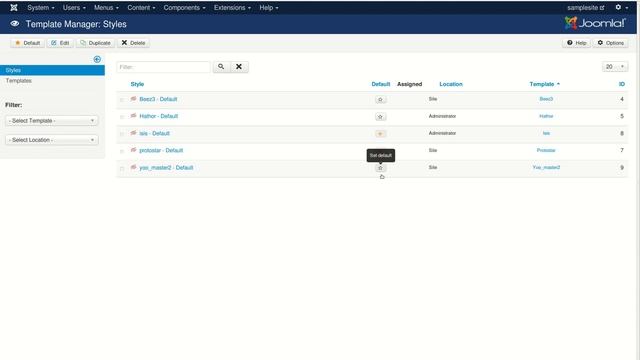This screenshot has width=640, height=360.
Task: Open the Content menu
Action: pos(141,8)
